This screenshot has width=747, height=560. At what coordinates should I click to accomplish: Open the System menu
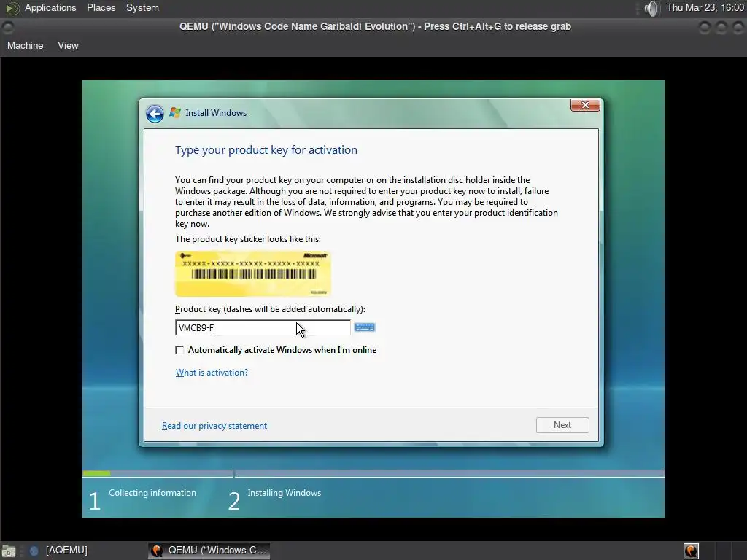point(142,7)
